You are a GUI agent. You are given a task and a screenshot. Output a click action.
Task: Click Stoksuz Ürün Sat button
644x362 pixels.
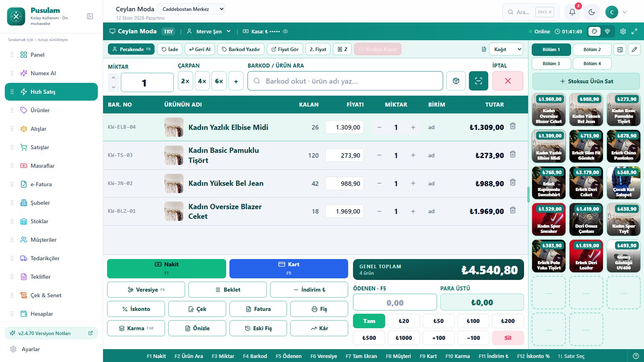586,81
